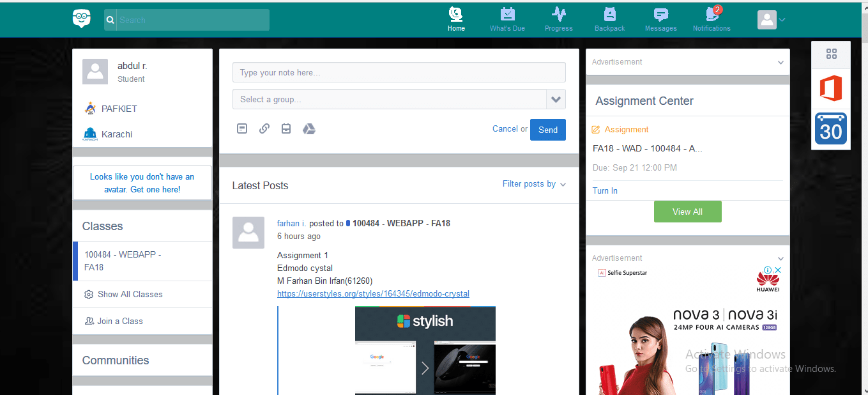The height and width of the screenshot is (395, 868).
Task: Turn In the WAD assignment
Action: tap(604, 190)
